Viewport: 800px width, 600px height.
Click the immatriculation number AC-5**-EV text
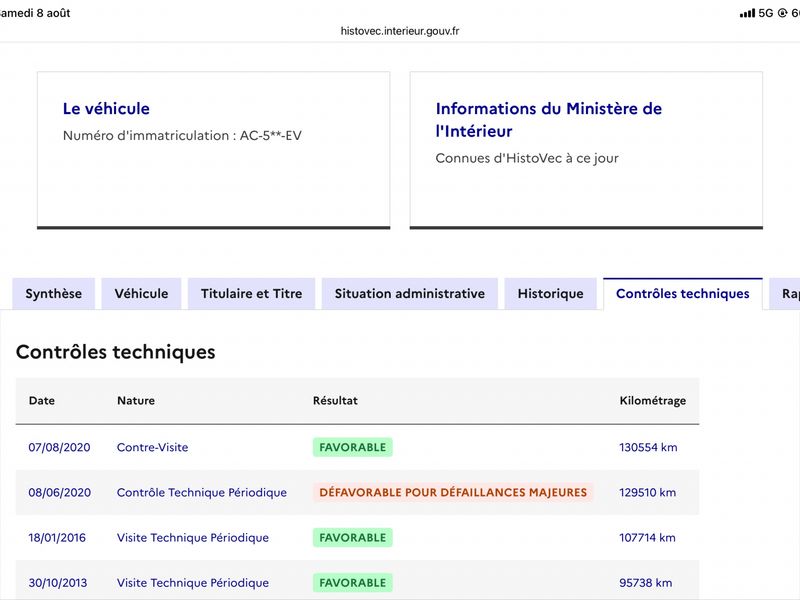pyautogui.click(x=271, y=136)
